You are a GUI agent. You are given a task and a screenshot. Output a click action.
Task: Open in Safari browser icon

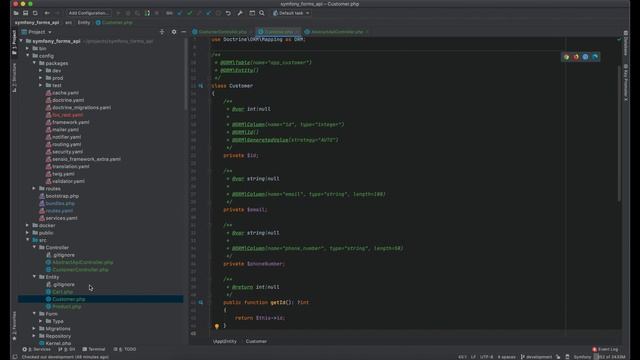point(585,57)
